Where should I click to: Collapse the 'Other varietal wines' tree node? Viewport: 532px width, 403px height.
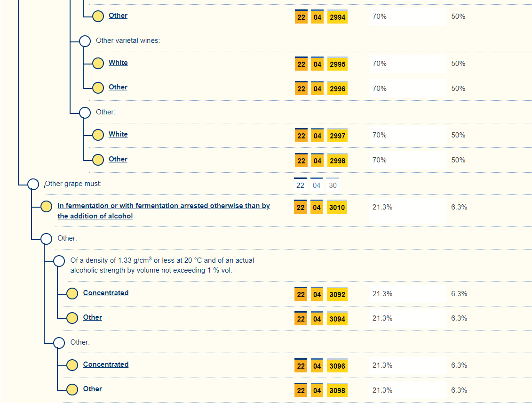85,41
